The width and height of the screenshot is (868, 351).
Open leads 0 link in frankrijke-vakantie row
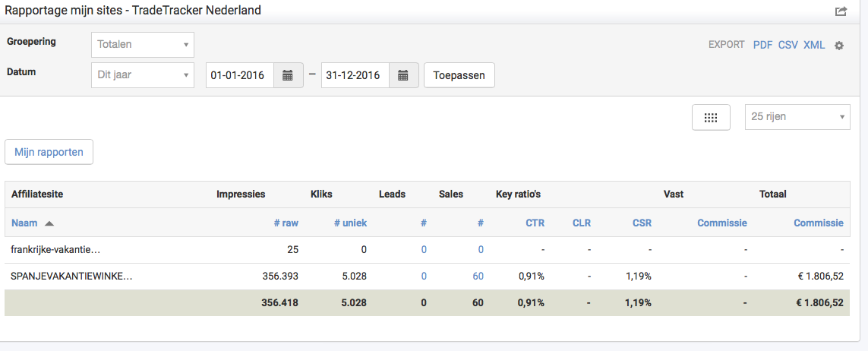click(x=424, y=250)
